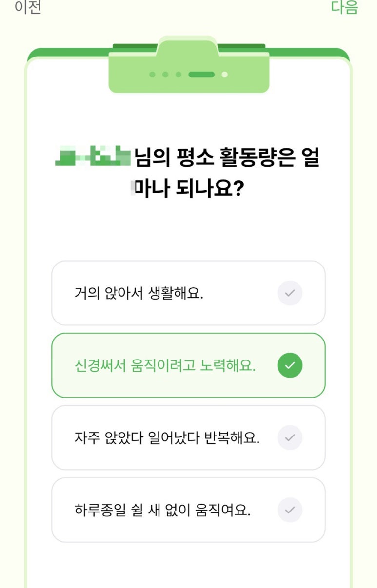Tap the gray checkmark beside 자주 앉았다 일어났다 반복해요
This screenshot has height=588, width=377.
290,437
